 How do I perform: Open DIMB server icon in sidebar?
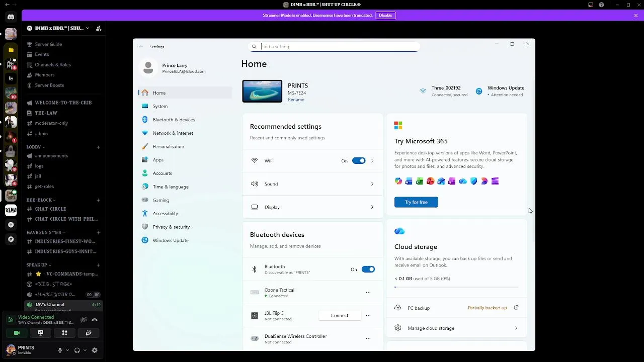coord(11,210)
